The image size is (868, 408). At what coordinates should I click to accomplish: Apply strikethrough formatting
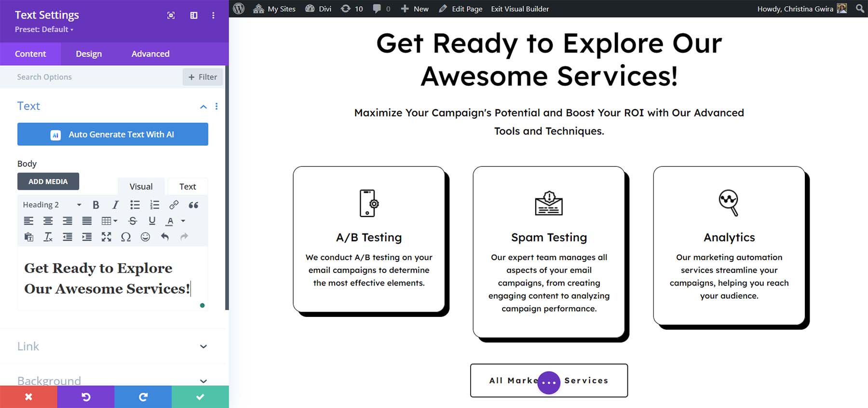pyautogui.click(x=133, y=221)
